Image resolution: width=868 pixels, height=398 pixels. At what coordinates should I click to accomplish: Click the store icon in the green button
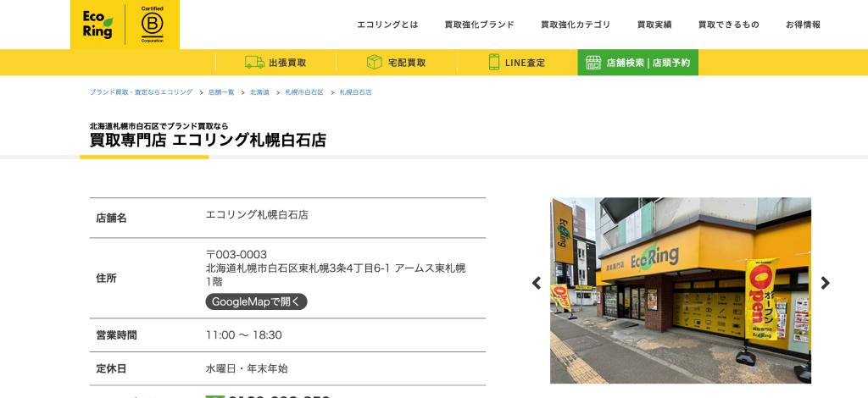[593, 63]
